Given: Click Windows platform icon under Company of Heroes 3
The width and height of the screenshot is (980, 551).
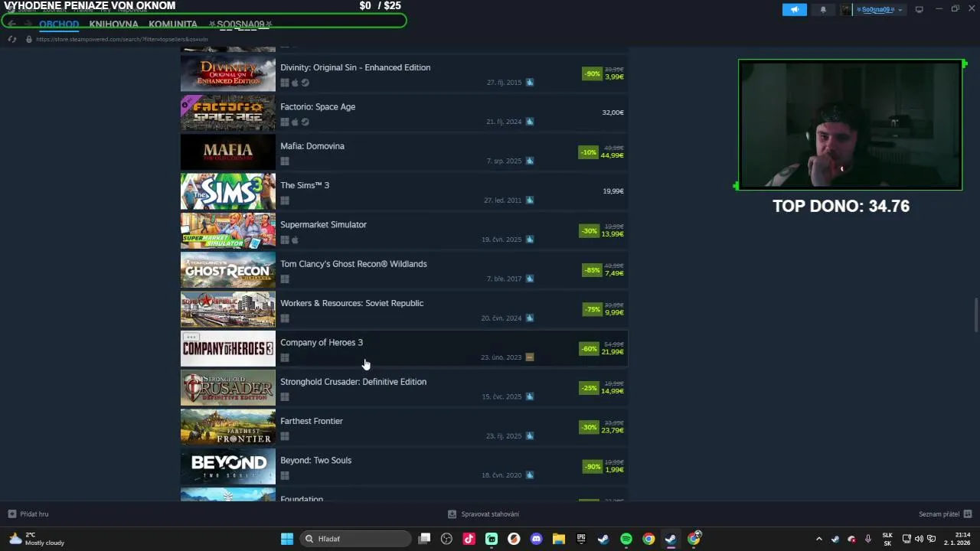Looking at the screenshot, I should 285,357.
